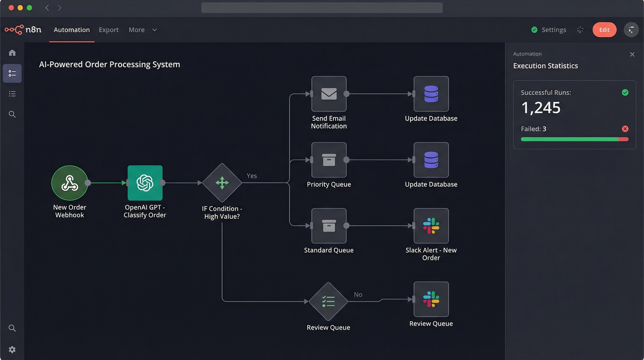
Task: Open the Update Database node beside Priority Queue
Action: (431, 160)
